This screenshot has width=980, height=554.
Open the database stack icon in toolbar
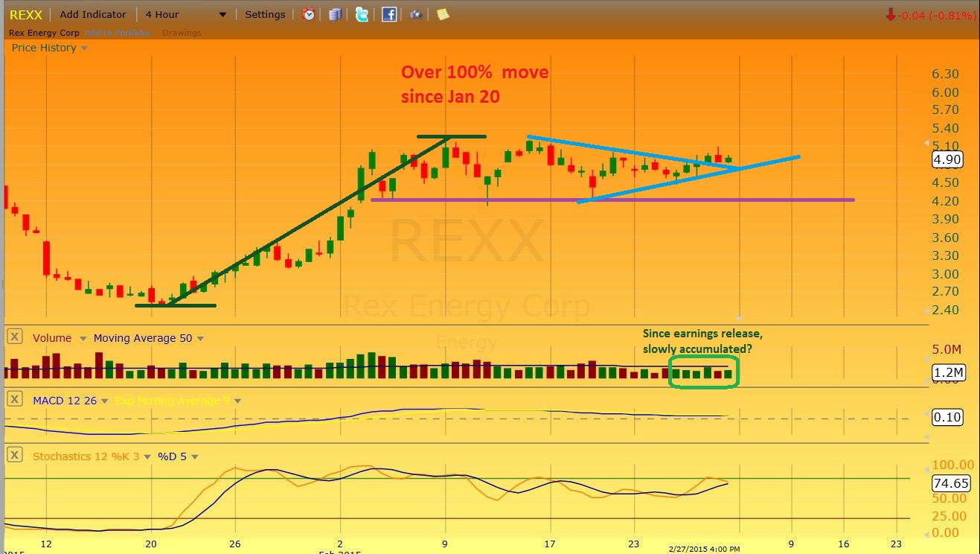(335, 14)
